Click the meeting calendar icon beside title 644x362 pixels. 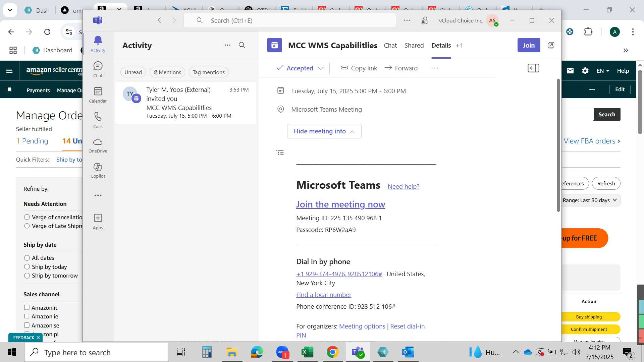click(274, 45)
